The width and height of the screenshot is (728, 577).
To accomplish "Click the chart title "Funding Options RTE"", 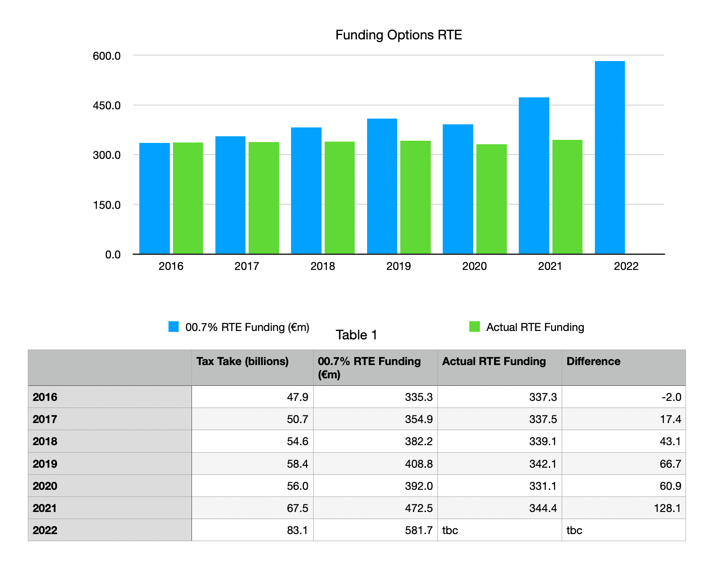I will point(398,35).
